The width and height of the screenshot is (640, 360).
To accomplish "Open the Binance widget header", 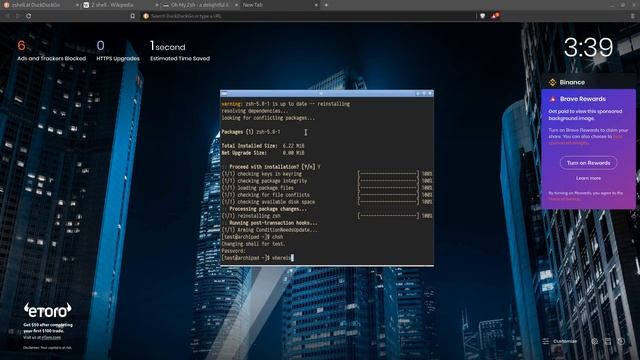I will click(588, 82).
